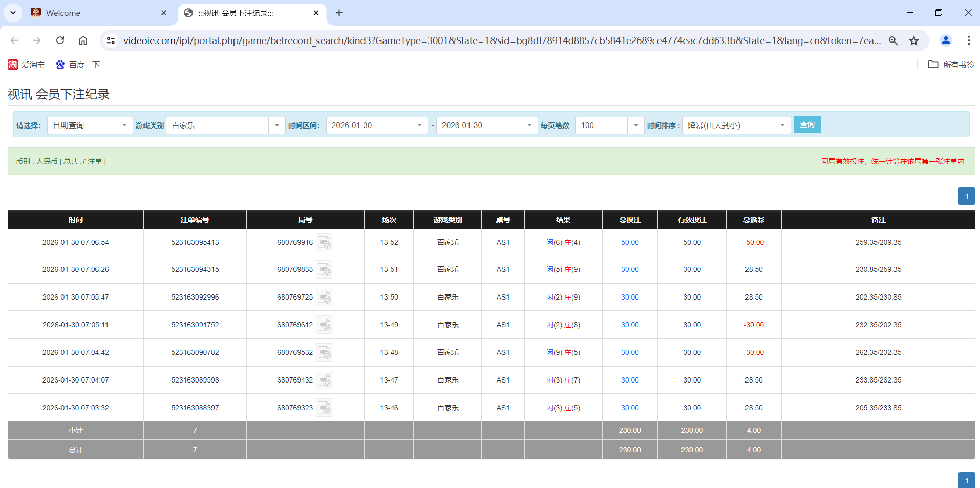Click the dice icon next to 680769323
Image resolution: width=980 pixels, height=488 pixels.
pos(325,408)
